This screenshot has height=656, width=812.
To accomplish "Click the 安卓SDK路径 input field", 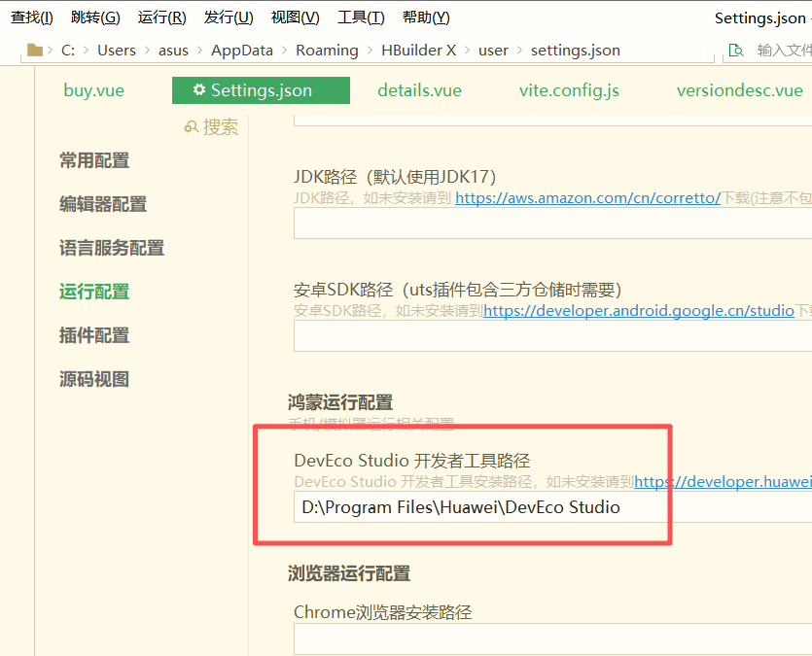I will (552, 335).
